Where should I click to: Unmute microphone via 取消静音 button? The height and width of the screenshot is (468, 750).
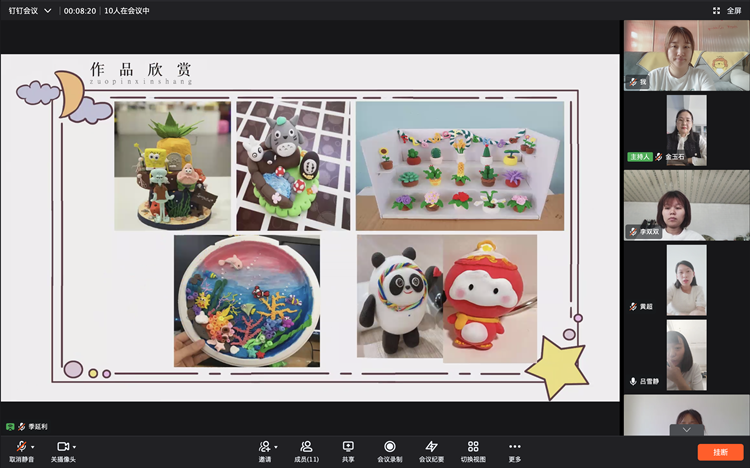point(22,451)
